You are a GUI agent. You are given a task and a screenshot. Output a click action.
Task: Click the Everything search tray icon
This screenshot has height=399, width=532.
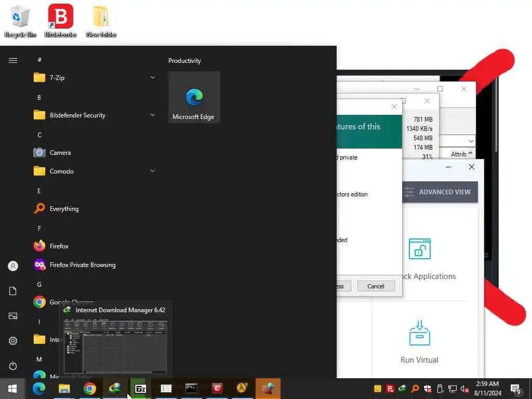[x=415, y=389]
